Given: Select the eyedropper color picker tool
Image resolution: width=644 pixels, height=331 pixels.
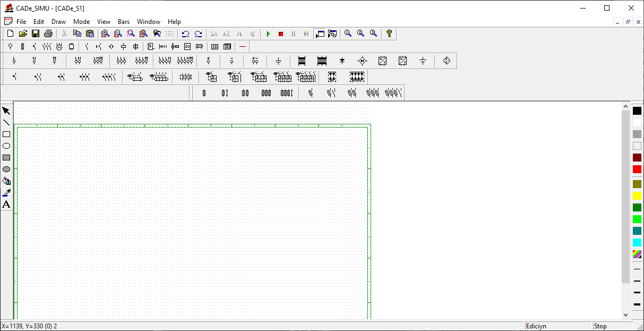Looking at the screenshot, I should coord(6,193).
